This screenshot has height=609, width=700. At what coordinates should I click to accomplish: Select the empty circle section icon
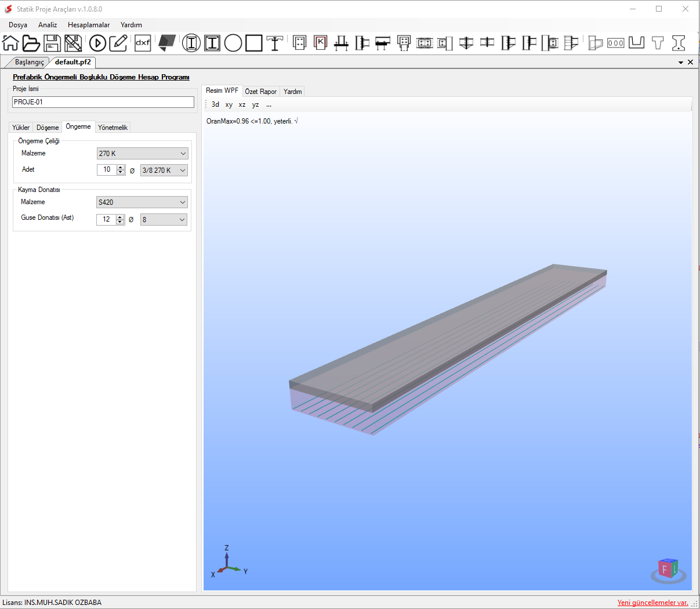click(233, 43)
